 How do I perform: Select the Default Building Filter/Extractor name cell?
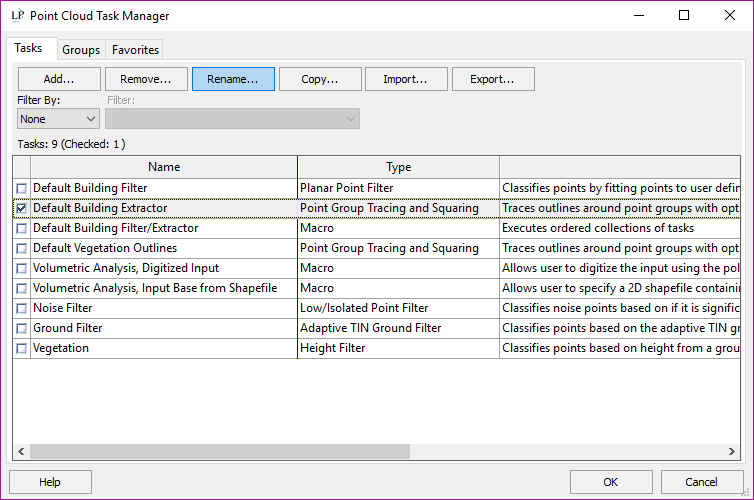pos(164,228)
